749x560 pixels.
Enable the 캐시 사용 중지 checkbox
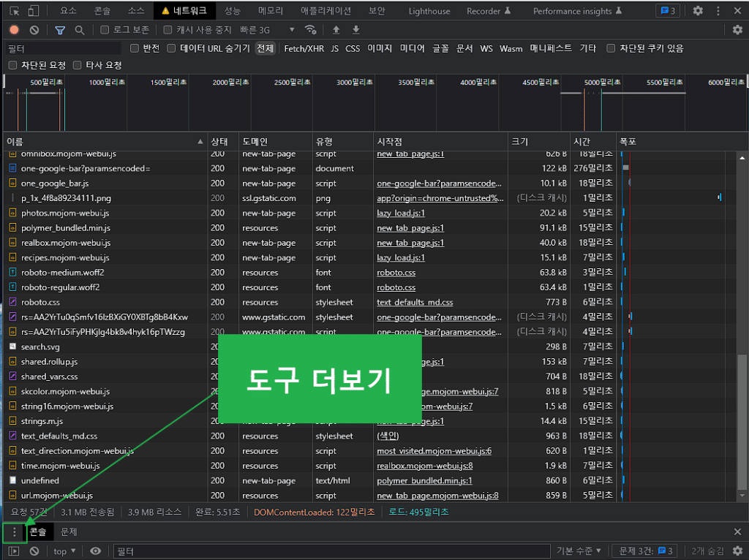pos(168,30)
